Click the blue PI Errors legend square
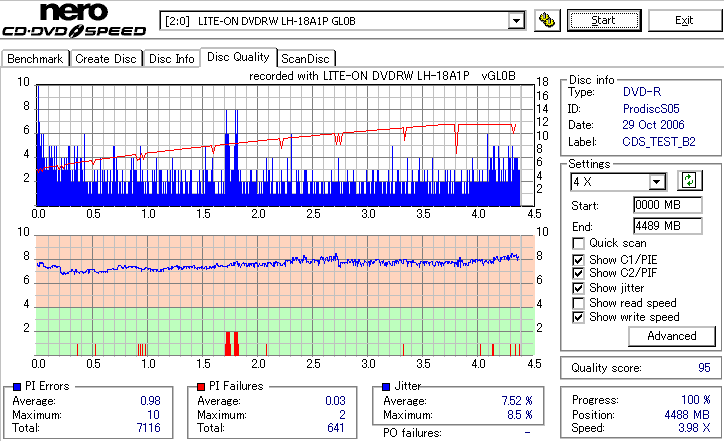This screenshot has width=724, height=441. click(x=17, y=387)
